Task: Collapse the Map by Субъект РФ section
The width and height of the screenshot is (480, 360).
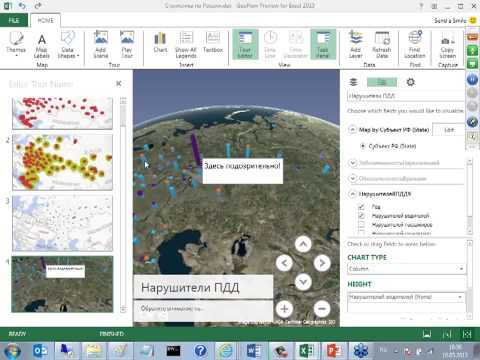Action: click(x=353, y=130)
